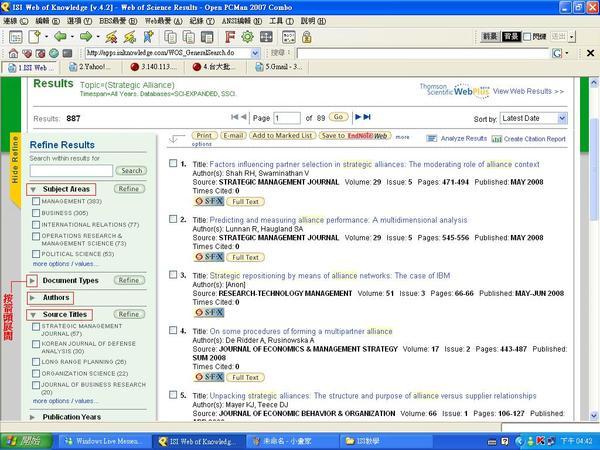The width and height of the screenshot is (600, 450).
Task: Expand the Publication Years section triangle
Action: [x=32, y=417]
